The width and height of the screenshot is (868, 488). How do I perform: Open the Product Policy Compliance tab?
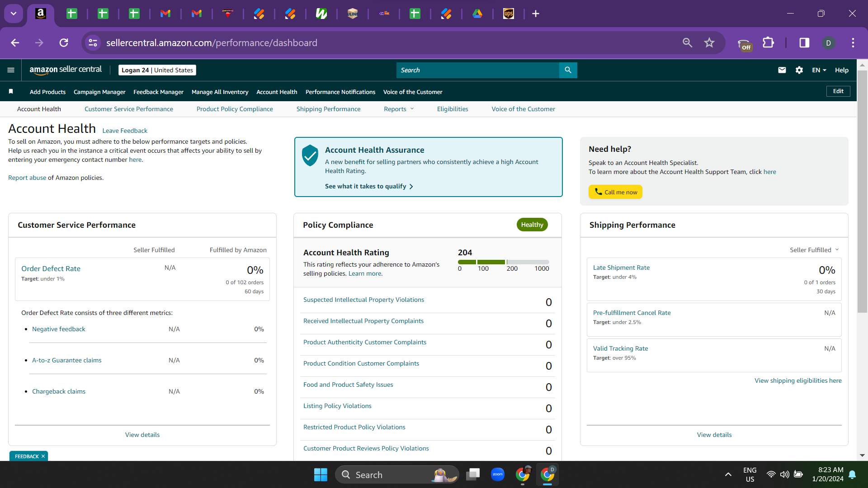[x=234, y=109]
